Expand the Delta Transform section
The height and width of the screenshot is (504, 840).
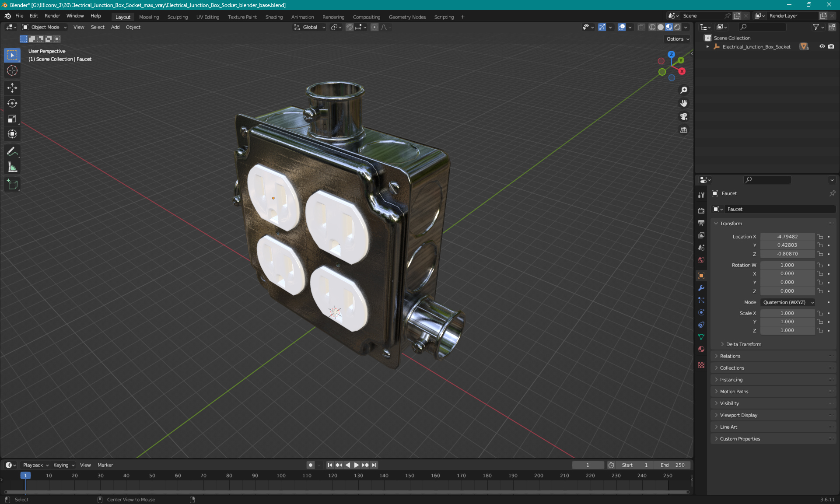click(743, 344)
